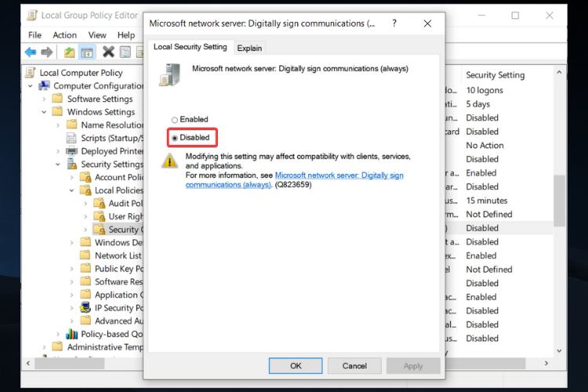
Task: Click the 'No Action' setting value
Action: [x=485, y=145]
